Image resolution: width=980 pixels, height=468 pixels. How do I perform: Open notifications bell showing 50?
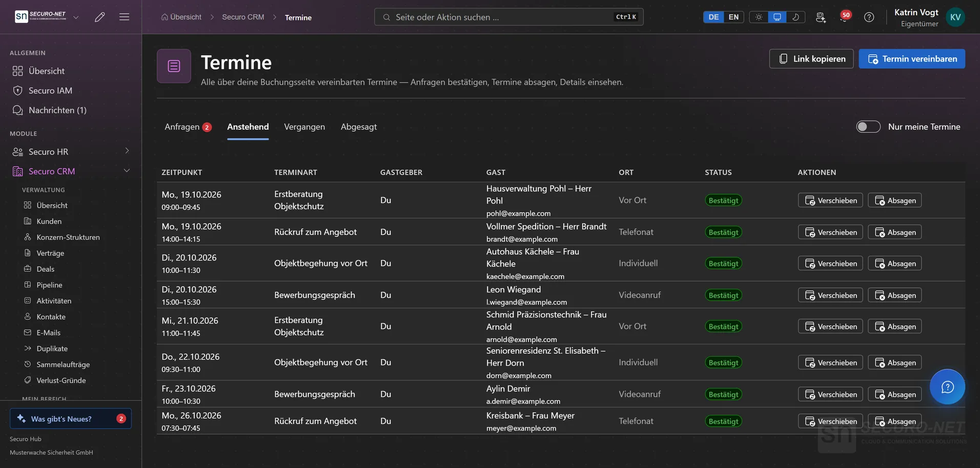tap(844, 17)
